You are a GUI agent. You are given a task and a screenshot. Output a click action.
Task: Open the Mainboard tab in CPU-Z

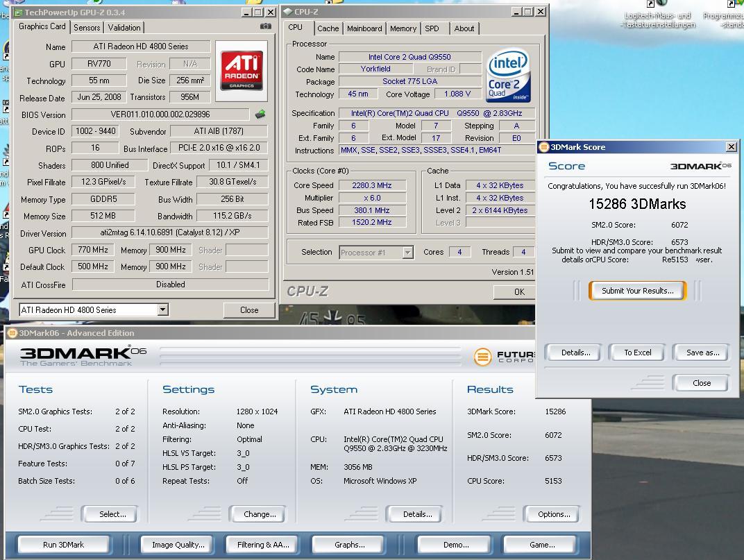pyautogui.click(x=364, y=28)
